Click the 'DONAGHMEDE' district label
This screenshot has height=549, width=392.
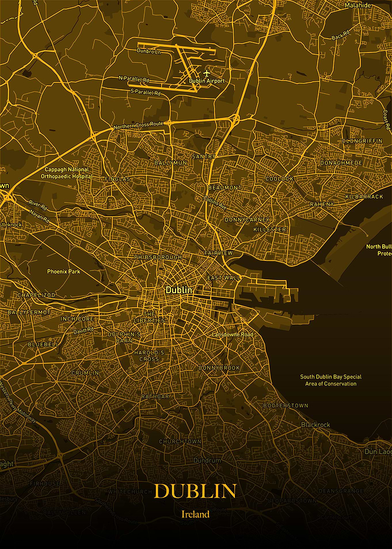pos(341,163)
